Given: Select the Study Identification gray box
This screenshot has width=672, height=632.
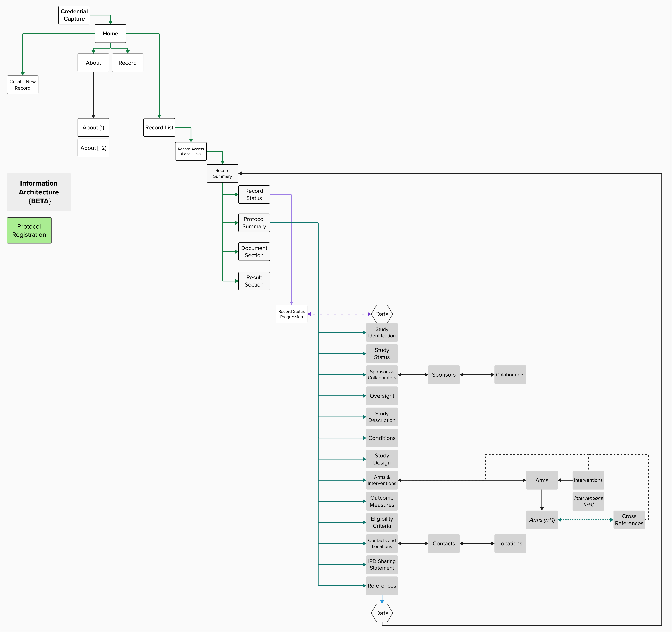Looking at the screenshot, I should (382, 332).
